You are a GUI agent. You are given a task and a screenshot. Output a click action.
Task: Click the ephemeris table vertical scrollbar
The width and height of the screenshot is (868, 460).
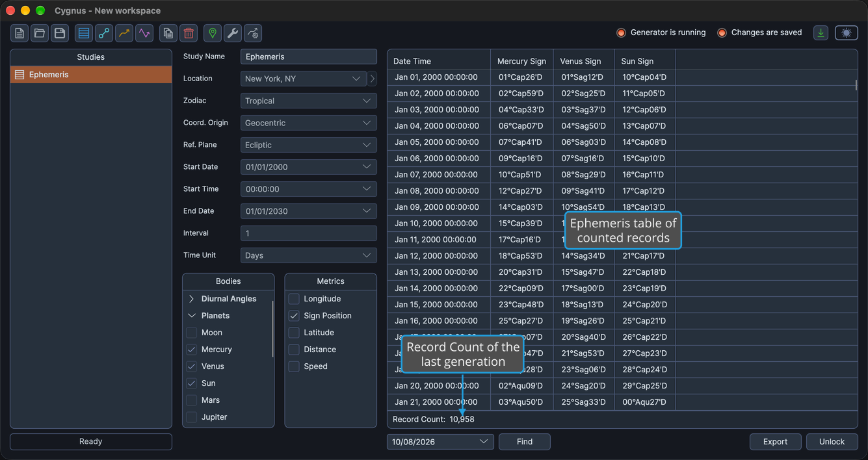coord(856,84)
